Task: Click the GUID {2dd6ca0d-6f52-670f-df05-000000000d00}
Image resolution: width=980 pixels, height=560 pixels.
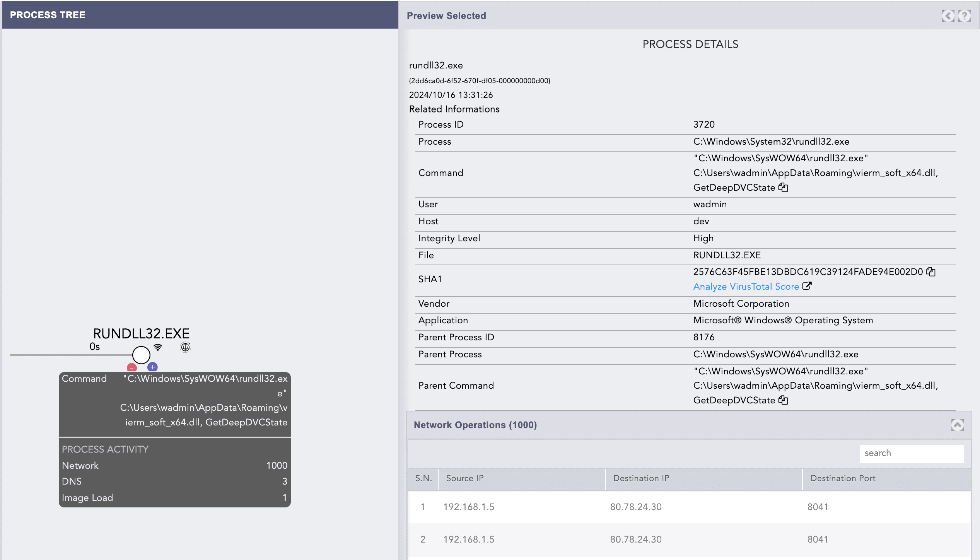Action: coord(480,81)
